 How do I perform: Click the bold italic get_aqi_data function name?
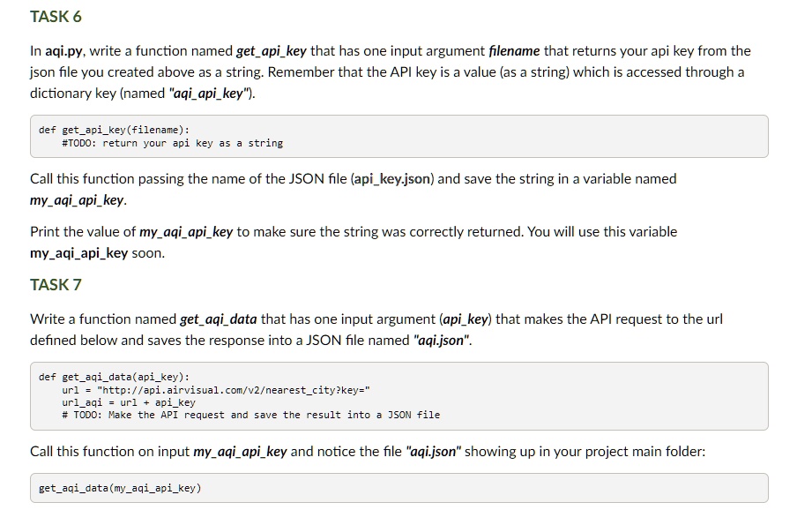click(219, 319)
